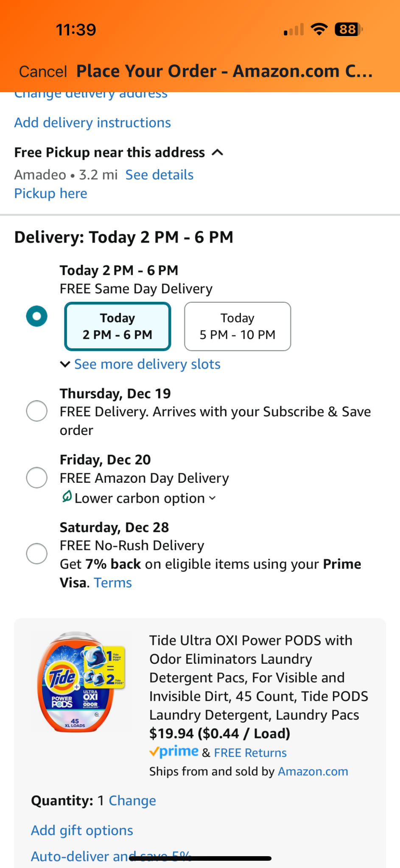The width and height of the screenshot is (400, 868).
Task: Select Friday, Dec 20 Amazon Day radio button
Action: pyautogui.click(x=37, y=478)
